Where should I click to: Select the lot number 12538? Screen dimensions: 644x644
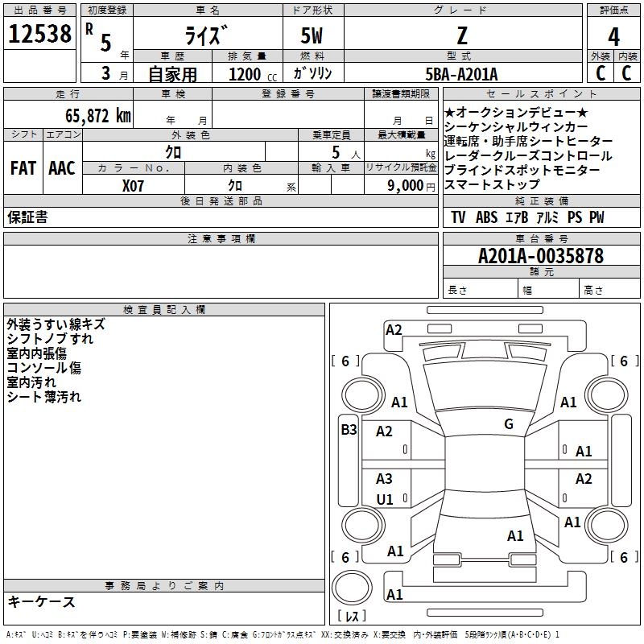tap(39, 35)
